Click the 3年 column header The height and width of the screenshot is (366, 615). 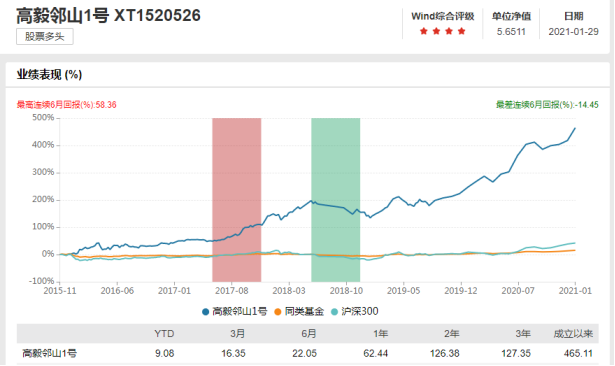(523, 334)
